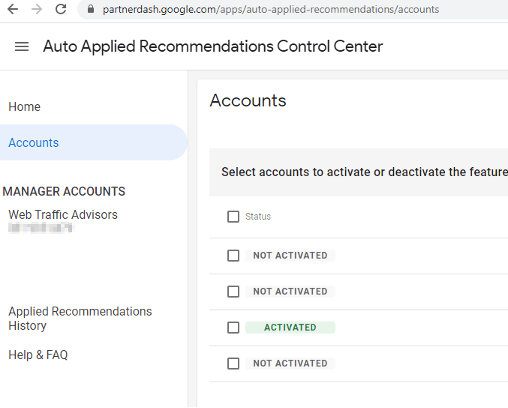Image resolution: width=508 pixels, height=408 pixels.
Task: Open Web Traffic Advisors manager account
Action: [x=63, y=215]
